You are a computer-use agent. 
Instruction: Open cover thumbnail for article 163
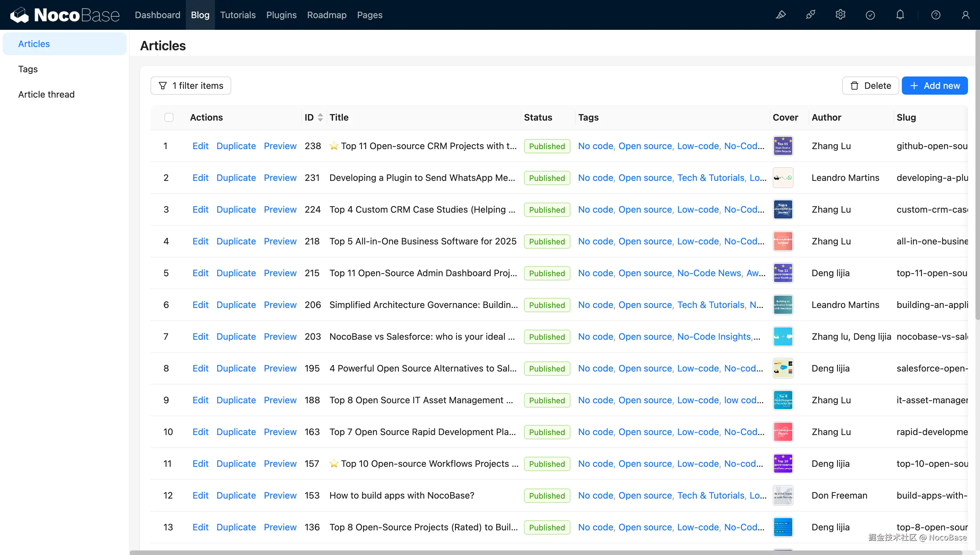coord(783,432)
